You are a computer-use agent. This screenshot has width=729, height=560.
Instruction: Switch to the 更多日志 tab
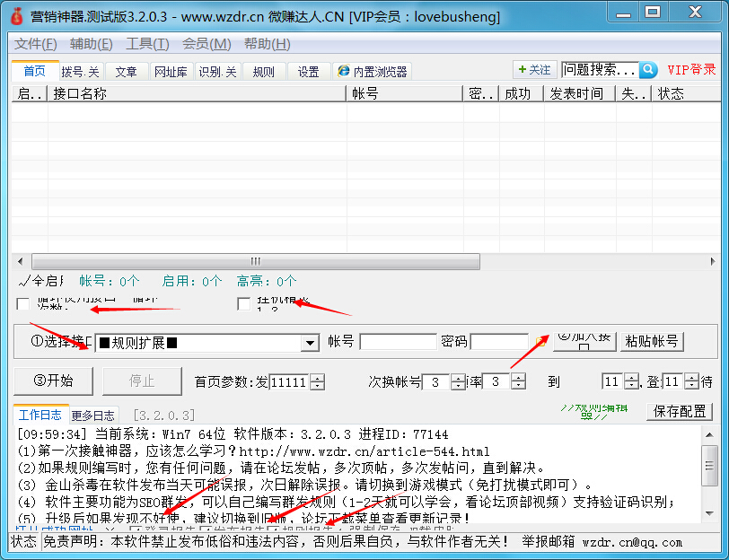tap(93, 416)
